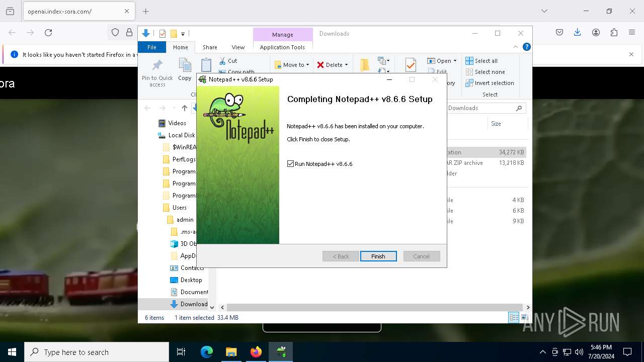
Task: Click Invert selection in Explorer ribbon
Action: (490, 83)
